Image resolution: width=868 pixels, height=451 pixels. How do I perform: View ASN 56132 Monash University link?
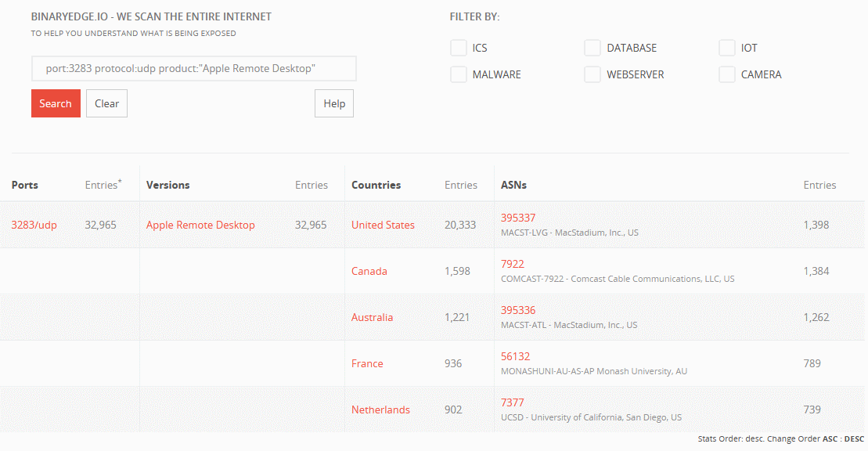(515, 357)
